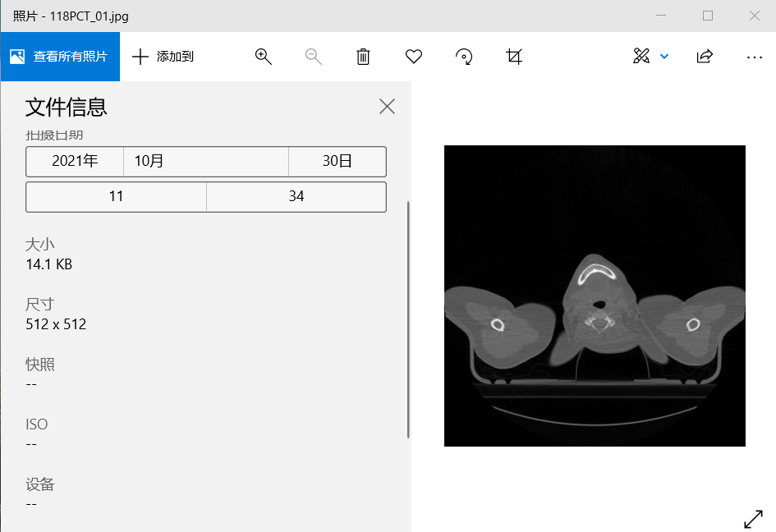Open Edit & Create pencil tool
The height and width of the screenshot is (532, 776).
point(643,56)
